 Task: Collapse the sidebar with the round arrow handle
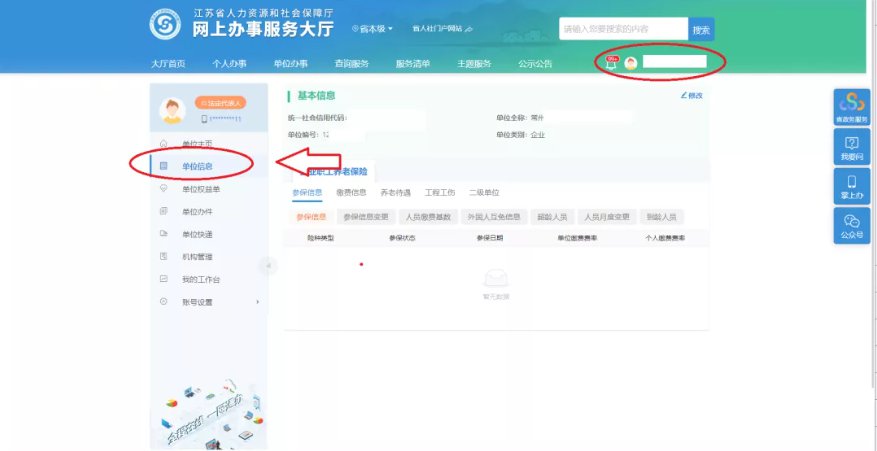point(269,266)
